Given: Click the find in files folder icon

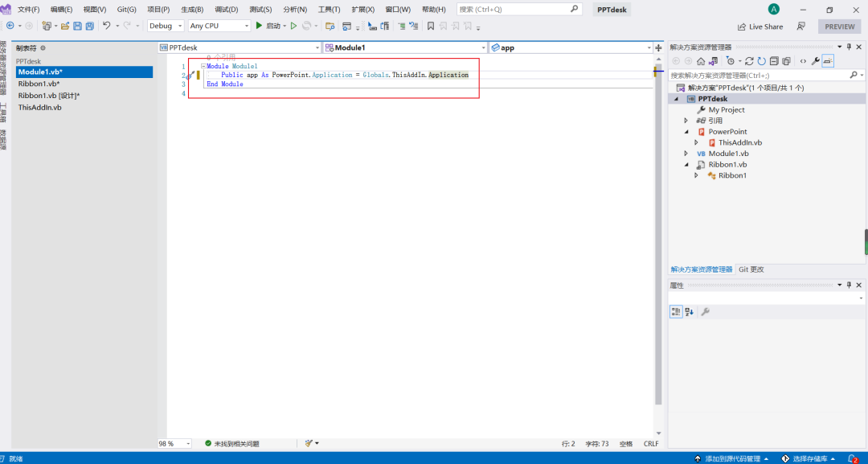Looking at the screenshot, I should [x=330, y=26].
